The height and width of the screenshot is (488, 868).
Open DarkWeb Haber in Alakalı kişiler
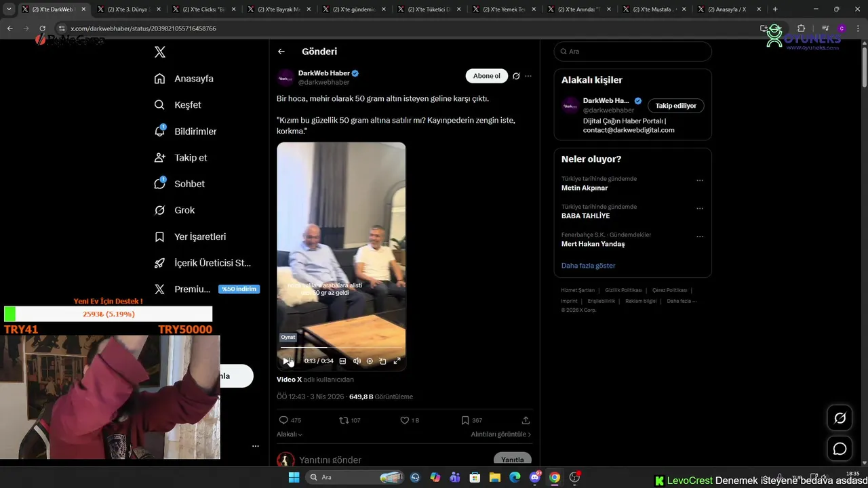click(x=606, y=101)
